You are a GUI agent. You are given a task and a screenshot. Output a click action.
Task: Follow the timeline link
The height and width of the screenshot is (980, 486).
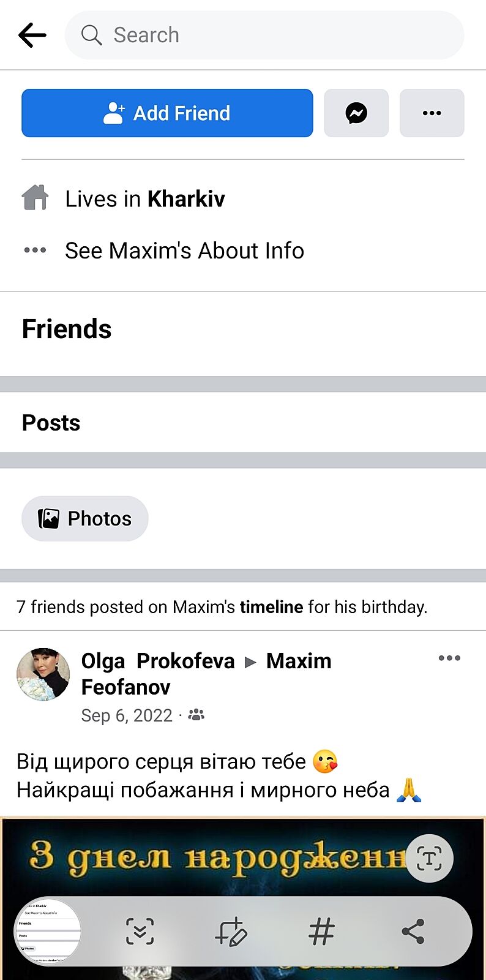point(271,607)
